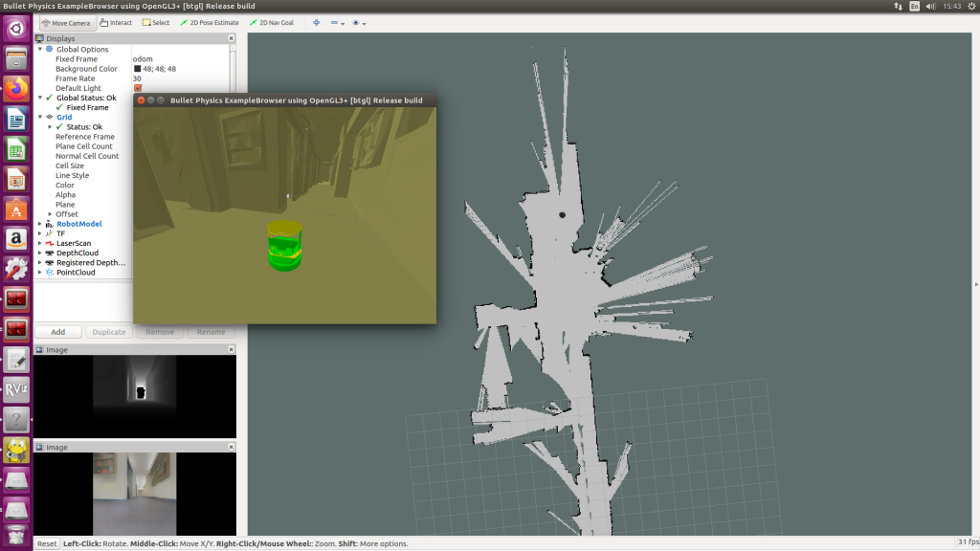Launch Firefox from the dock
The width and height of the screenshot is (980, 551).
coord(16,89)
